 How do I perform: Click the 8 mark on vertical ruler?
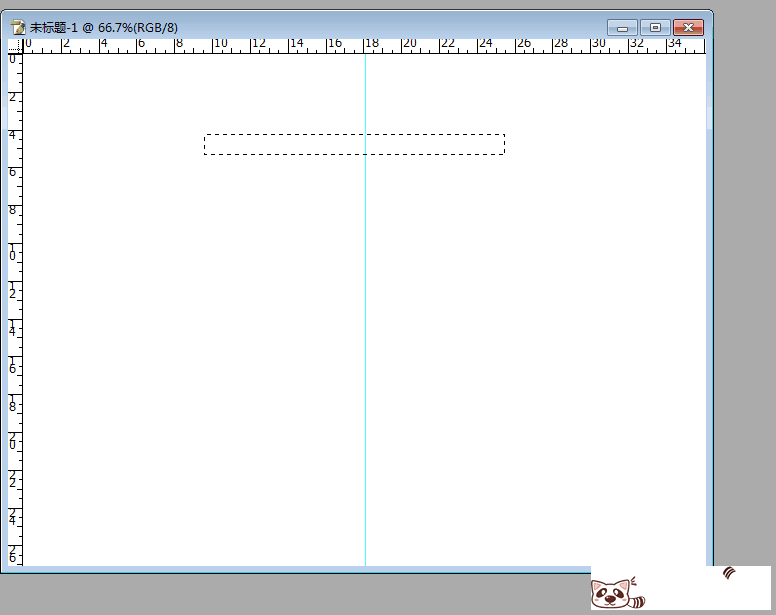(x=14, y=210)
